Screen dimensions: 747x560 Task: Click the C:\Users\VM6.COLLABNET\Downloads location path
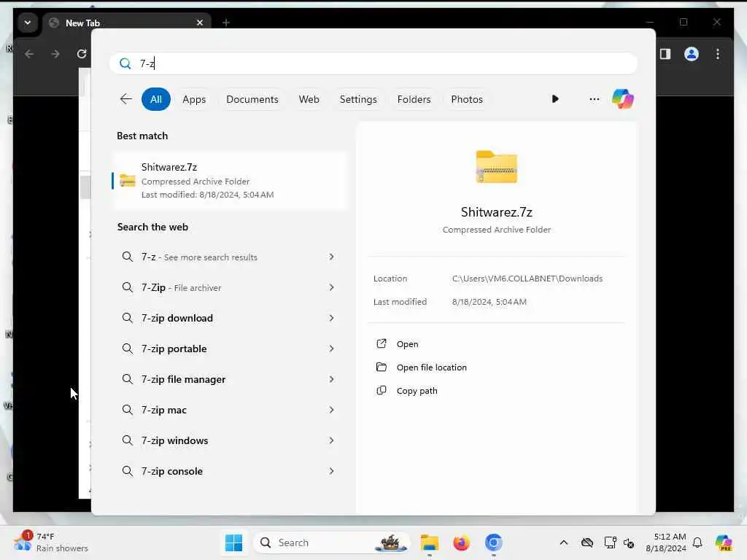[527, 278]
